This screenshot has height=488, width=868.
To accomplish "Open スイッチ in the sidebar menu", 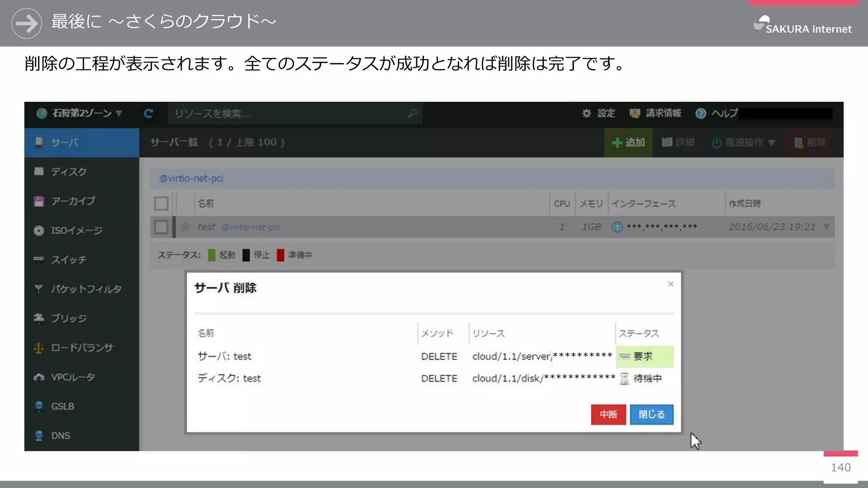I will [x=82, y=260].
